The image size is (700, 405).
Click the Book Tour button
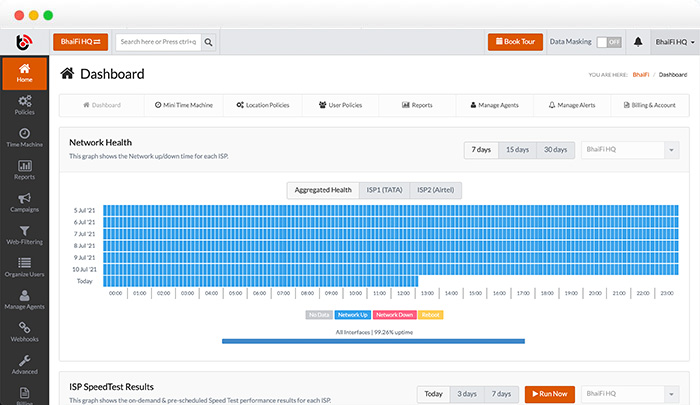[522, 42]
